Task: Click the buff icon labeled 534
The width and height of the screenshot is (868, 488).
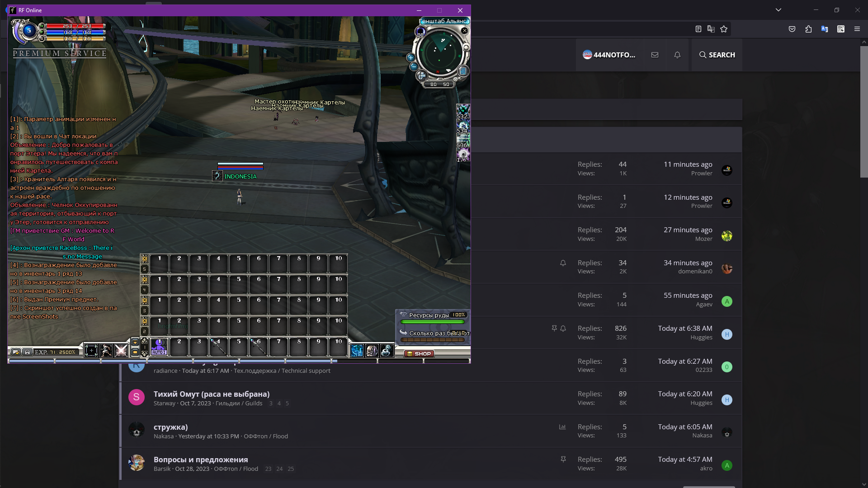Action: click(x=463, y=126)
